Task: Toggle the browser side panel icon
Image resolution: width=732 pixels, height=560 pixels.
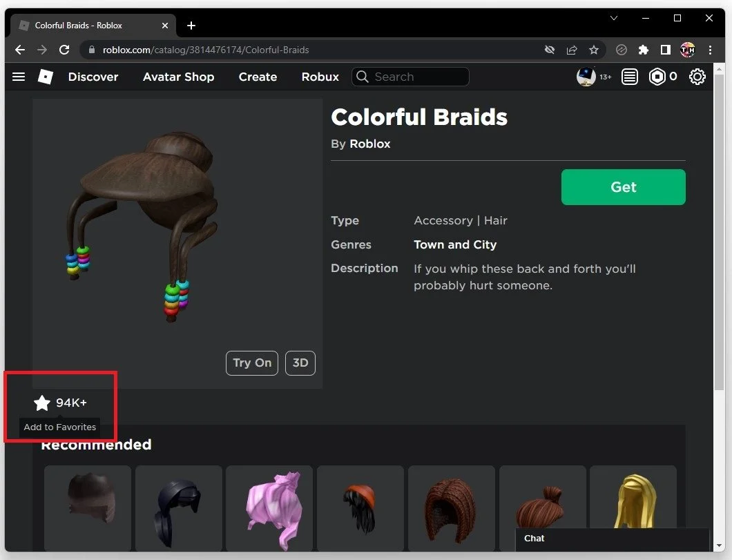Action: (665, 50)
